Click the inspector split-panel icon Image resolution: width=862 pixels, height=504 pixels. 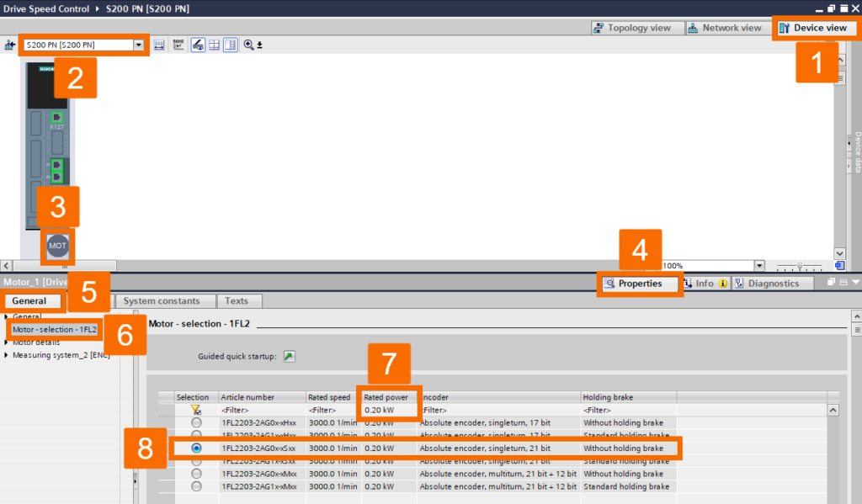click(843, 282)
